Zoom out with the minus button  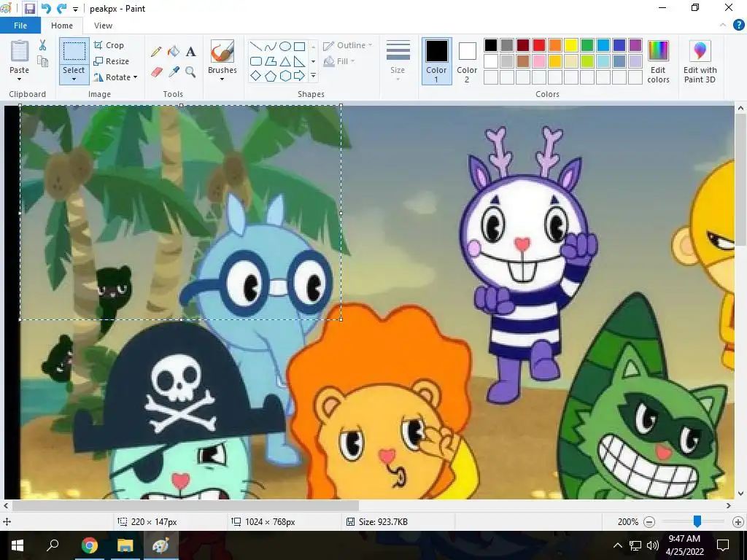(649, 522)
